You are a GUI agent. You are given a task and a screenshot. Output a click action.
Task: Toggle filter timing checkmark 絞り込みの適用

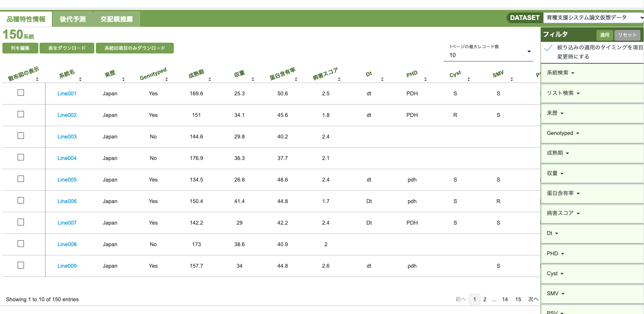pos(549,48)
